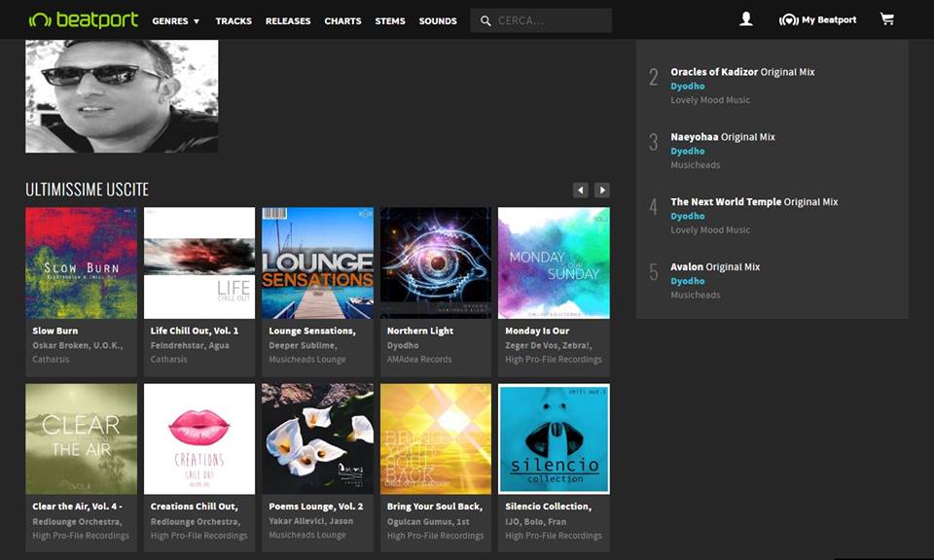
Task: Open Musicheads label under Naeyohaa
Action: coord(695,165)
